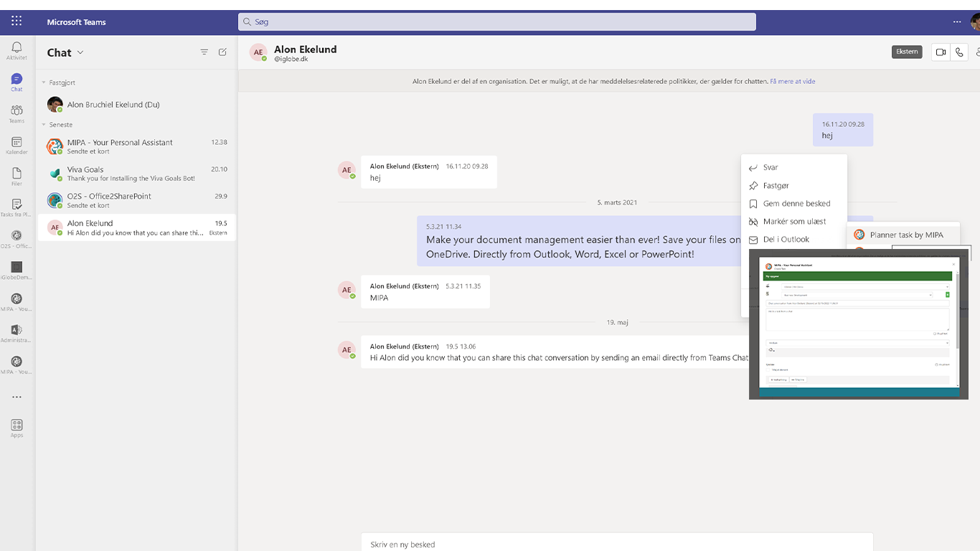Click the 5. marts 2021 date separator label

tap(617, 202)
